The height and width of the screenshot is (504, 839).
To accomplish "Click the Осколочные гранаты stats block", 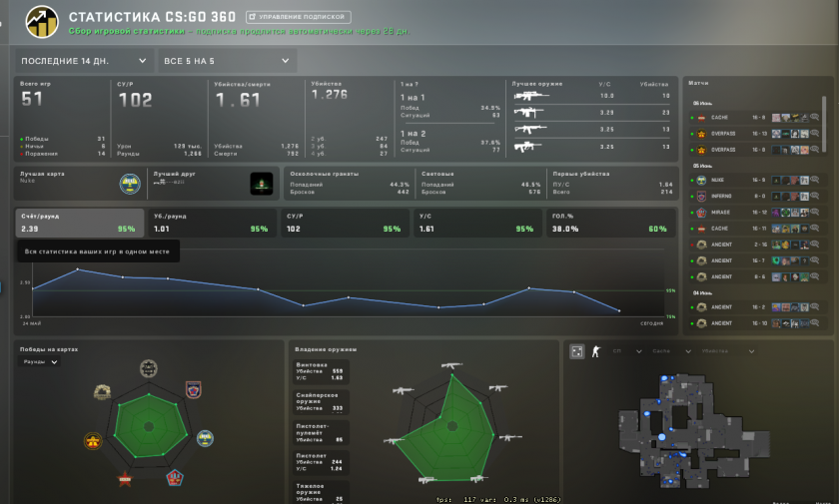I will [x=350, y=183].
